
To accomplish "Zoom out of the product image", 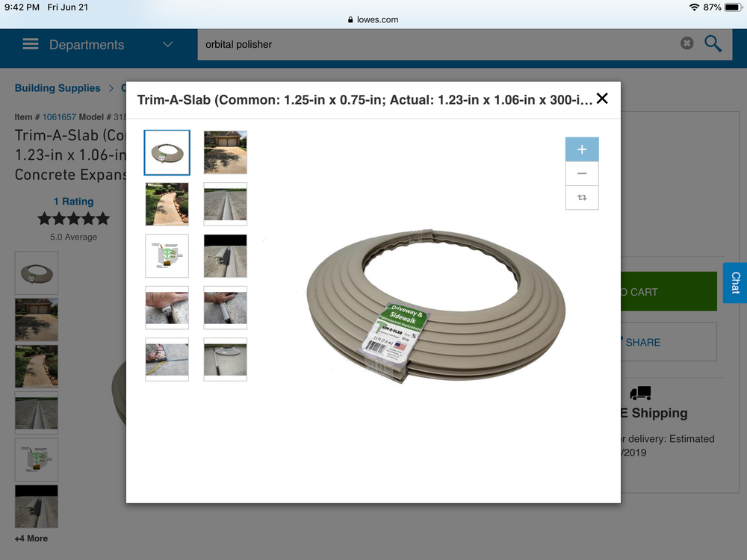I will 582,173.
